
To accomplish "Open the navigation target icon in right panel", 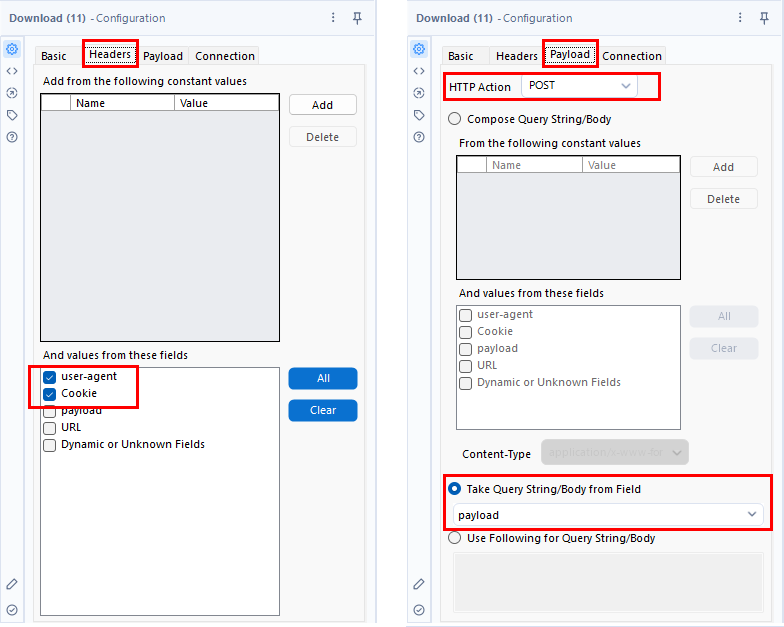I will tap(419, 93).
